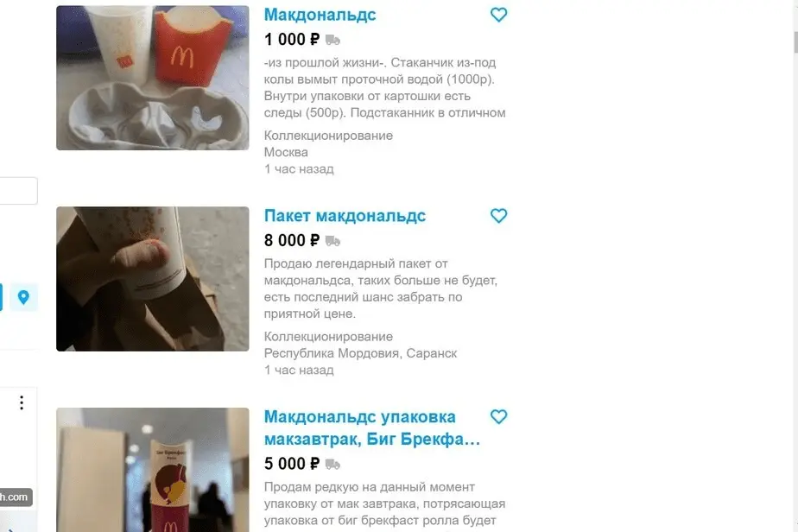Click delivery truck icon next to 5 000 ₽

click(x=332, y=464)
